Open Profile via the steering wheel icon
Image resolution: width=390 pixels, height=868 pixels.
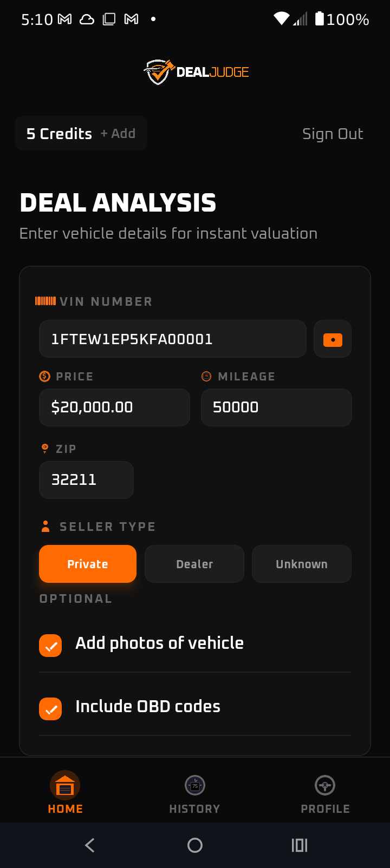(x=325, y=785)
